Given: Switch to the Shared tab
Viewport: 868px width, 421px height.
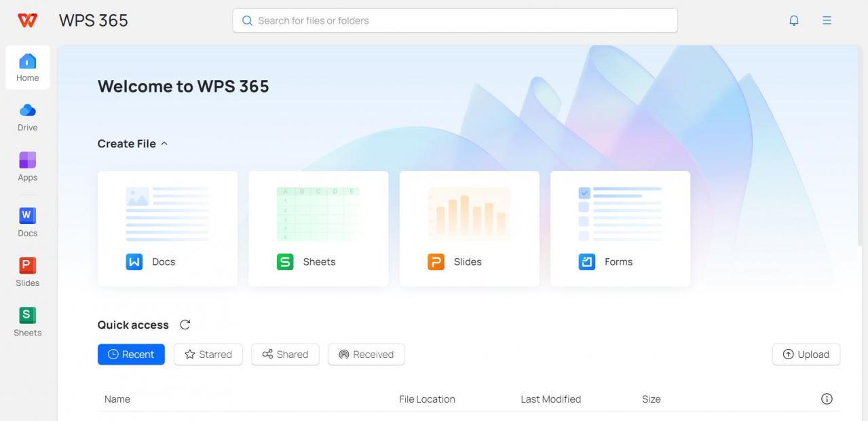Looking at the screenshot, I should 285,354.
